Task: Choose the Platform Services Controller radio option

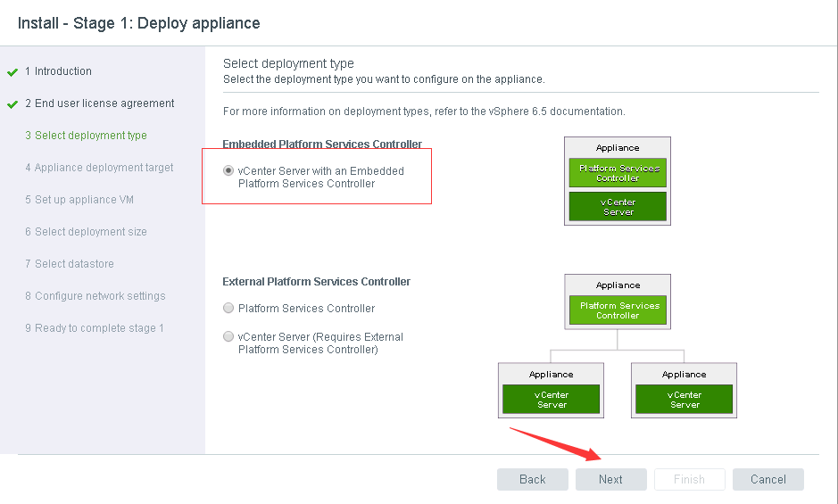Action: tap(228, 309)
